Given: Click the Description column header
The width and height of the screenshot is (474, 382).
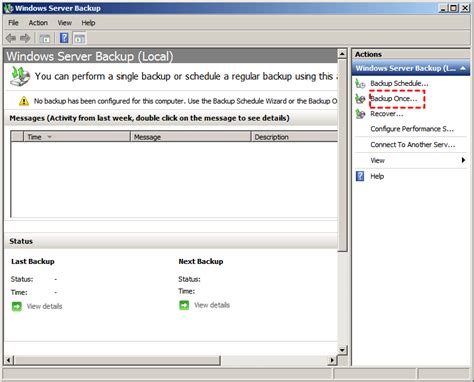Looking at the screenshot, I should coord(294,137).
